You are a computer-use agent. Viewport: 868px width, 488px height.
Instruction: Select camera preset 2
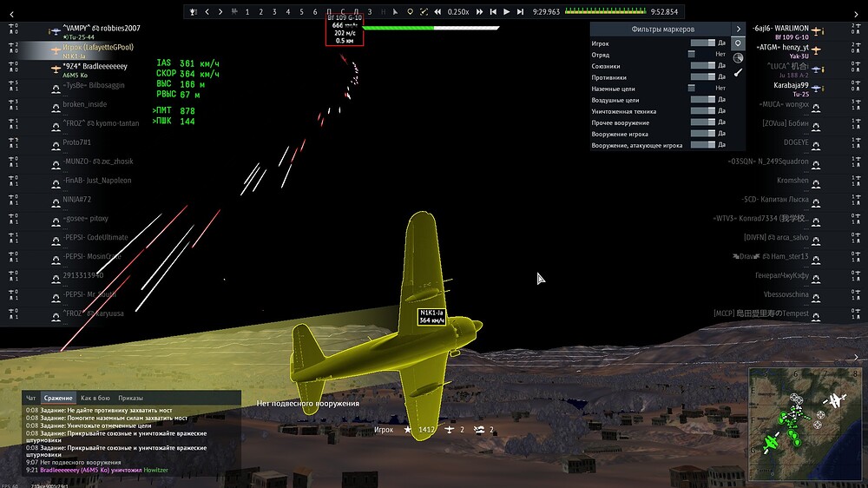[x=260, y=11]
